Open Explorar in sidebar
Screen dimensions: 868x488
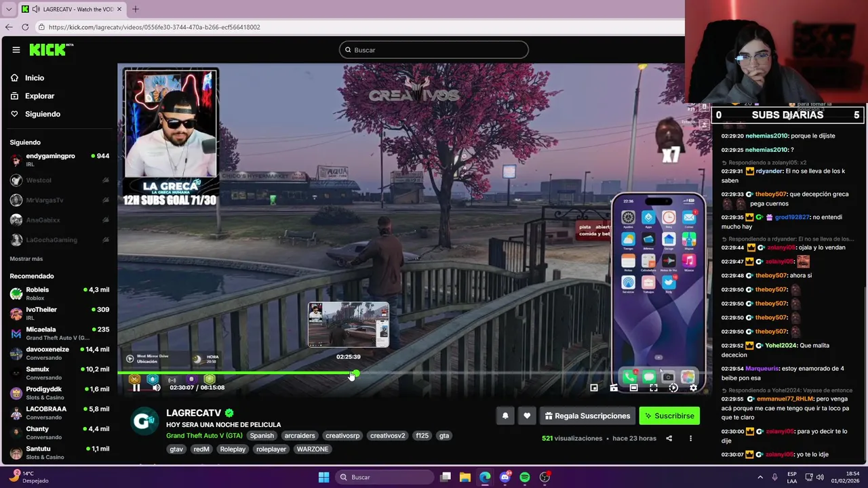(39, 96)
